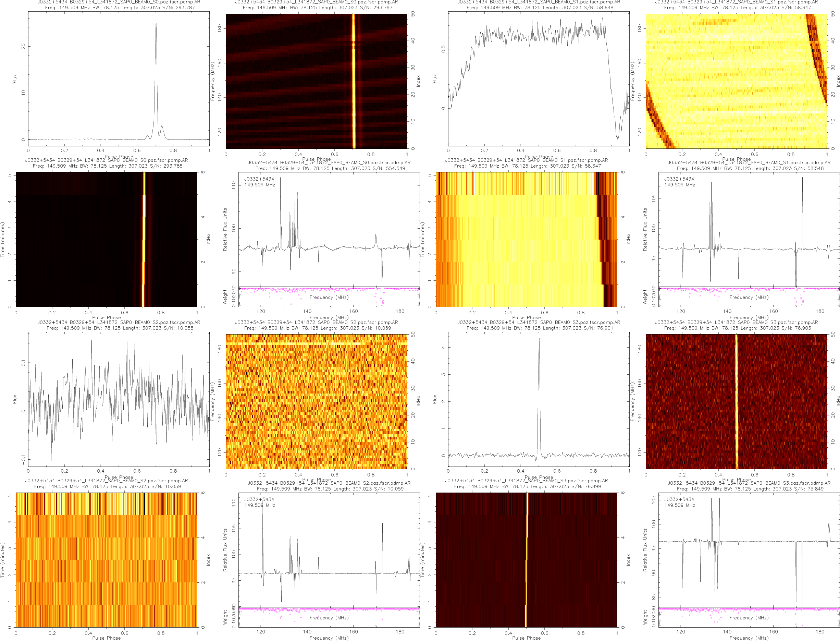Click the S0 time versus pulse phase heatmap
This screenshot has height=641, width=840.
[107, 239]
